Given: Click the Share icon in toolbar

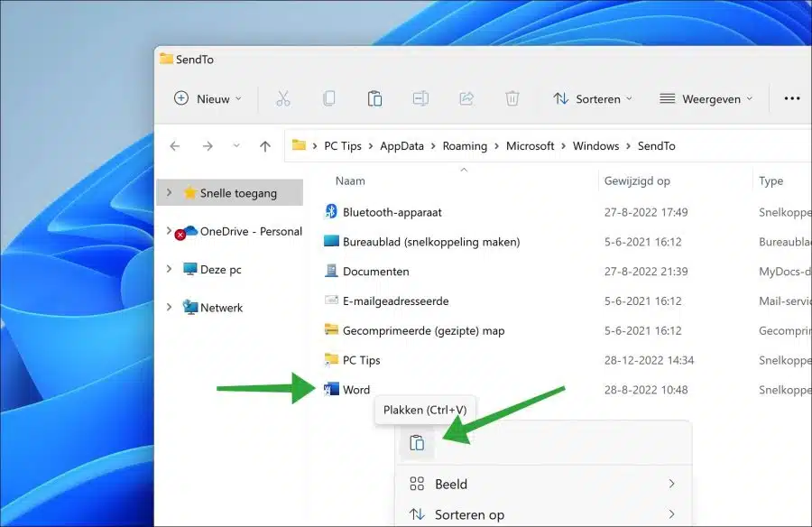Looking at the screenshot, I should tap(466, 98).
